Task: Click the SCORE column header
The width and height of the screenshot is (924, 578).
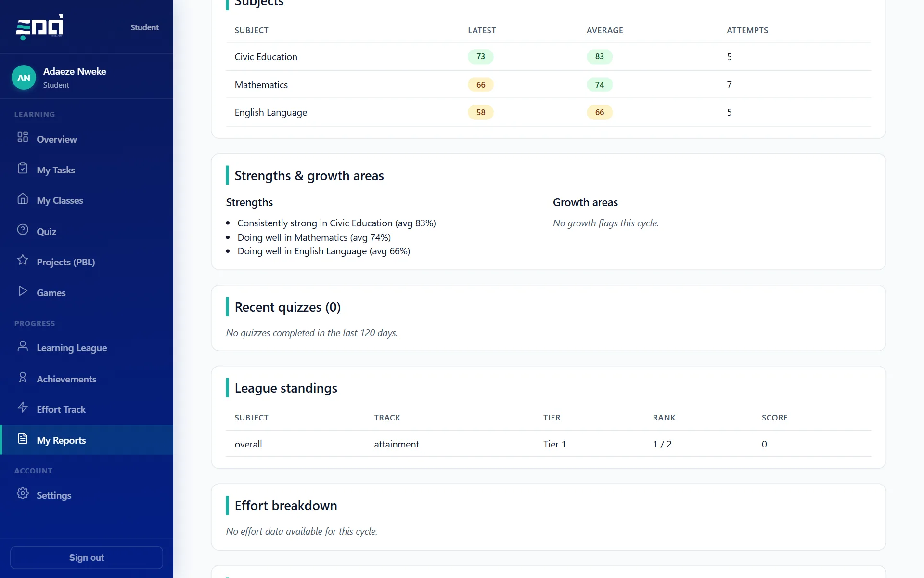Action: click(774, 418)
